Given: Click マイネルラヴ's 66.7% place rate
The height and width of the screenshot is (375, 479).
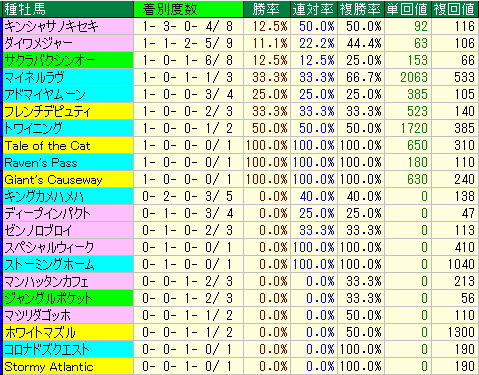Looking at the screenshot, I should click(x=364, y=77).
